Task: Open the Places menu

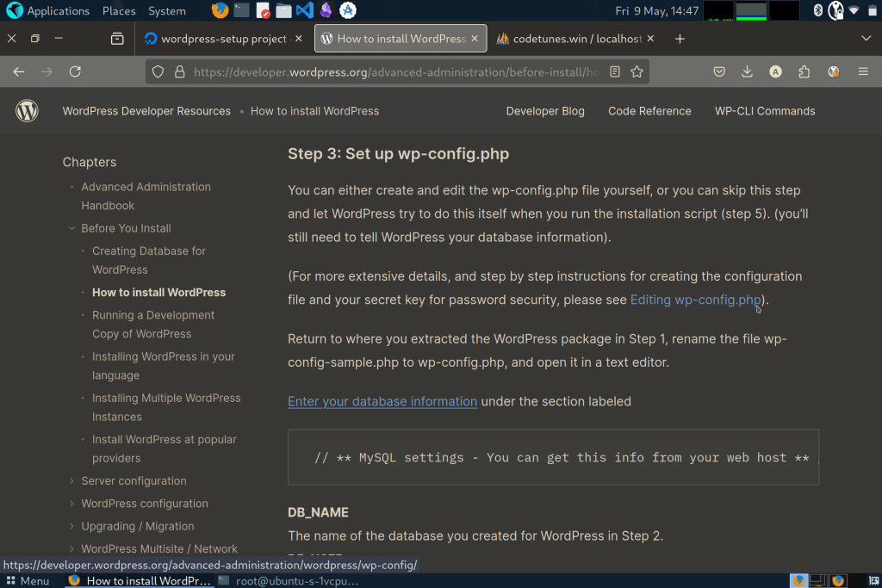Action: pyautogui.click(x=119, y=10)
